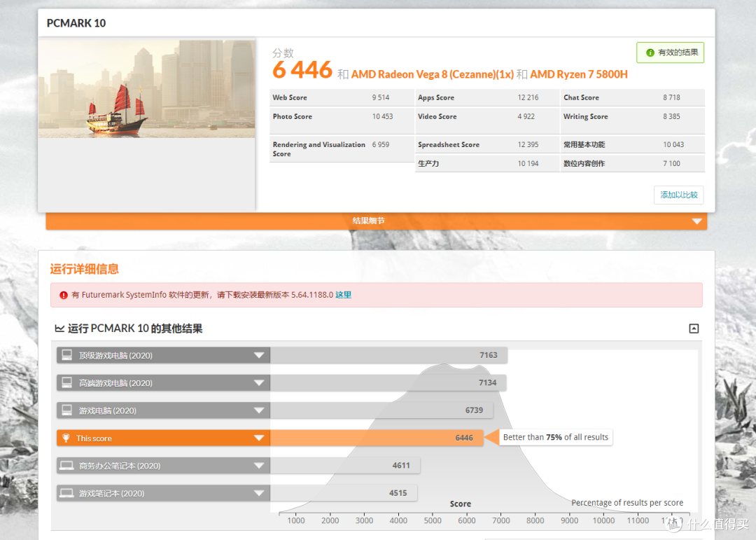Click the Hong Kong junk boat thumbnail
Screen dimensions: 756x540
click(146, 89)
